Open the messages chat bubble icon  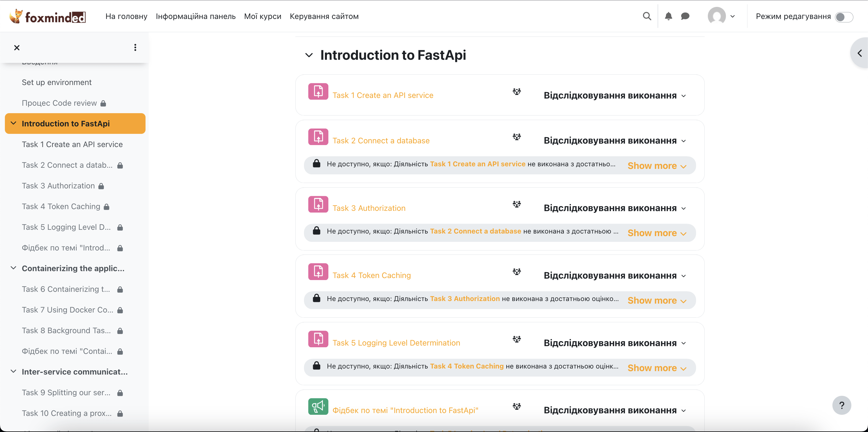pos(685,16)
